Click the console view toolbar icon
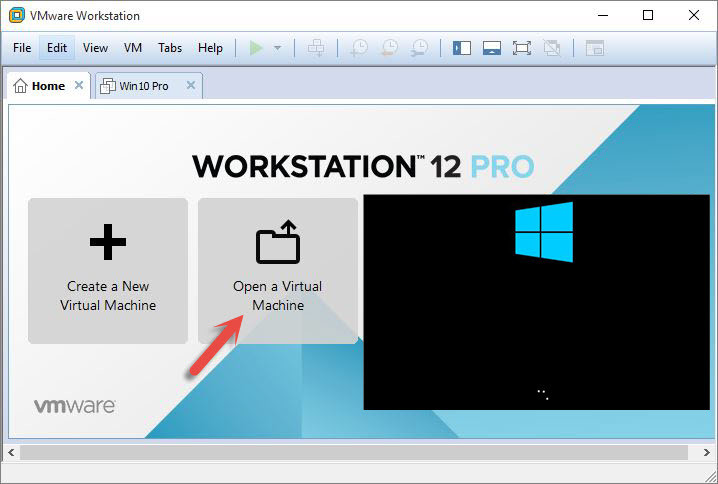718x484 pixels. coord(595,48)
